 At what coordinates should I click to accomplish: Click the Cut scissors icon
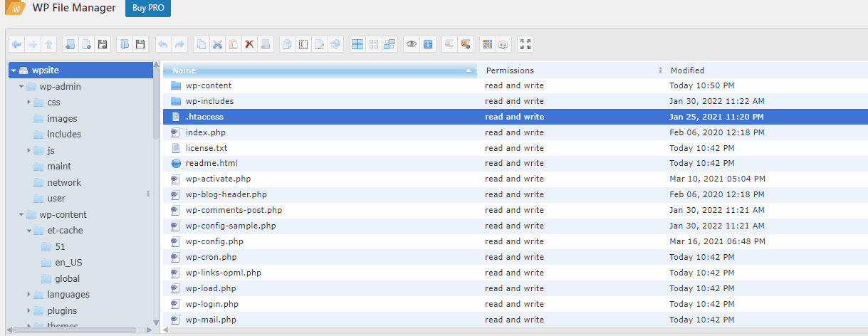click(217, 44)
